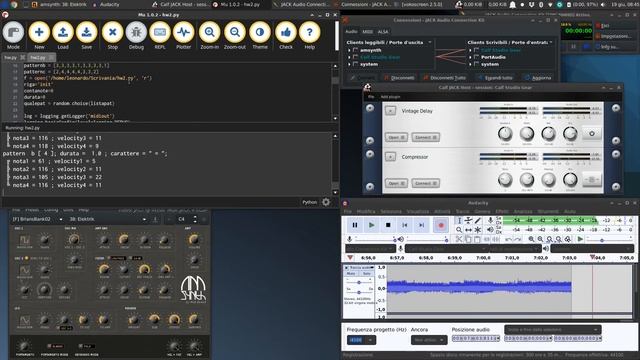640x360 pixels.
Task: Open Mu's Help icon
Action: click(310, 33)
